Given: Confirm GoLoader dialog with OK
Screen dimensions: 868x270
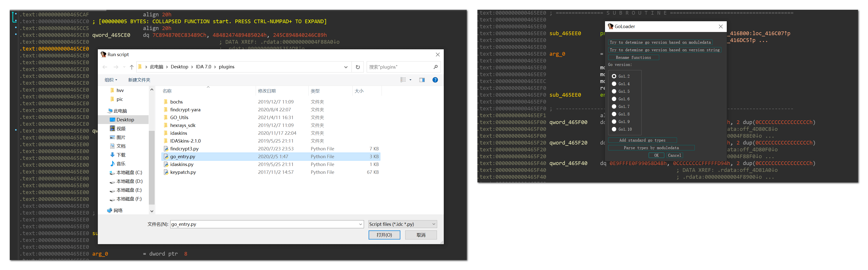Looking at the screenshot, I should click(x=656, y=156).
